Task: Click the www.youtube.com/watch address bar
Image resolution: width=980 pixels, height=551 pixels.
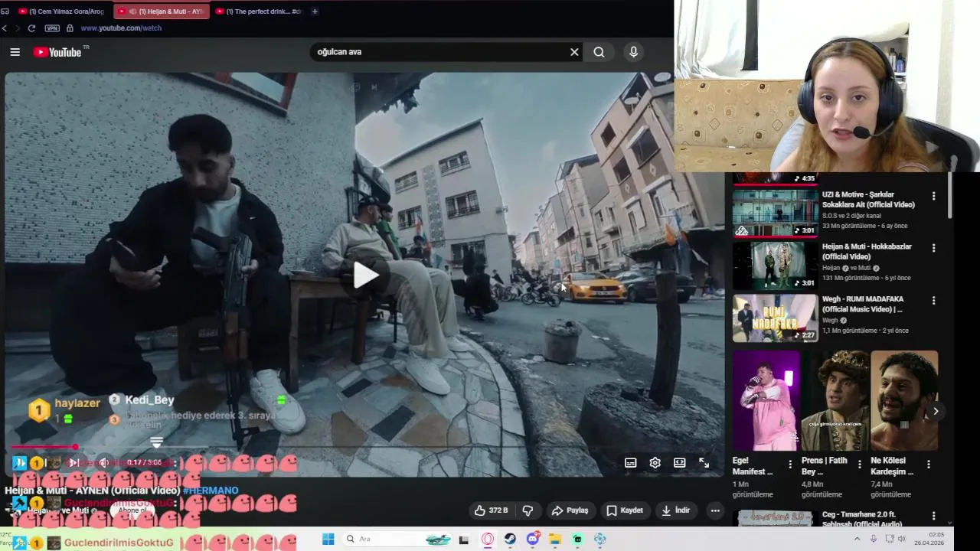Action: click(121, 28)
